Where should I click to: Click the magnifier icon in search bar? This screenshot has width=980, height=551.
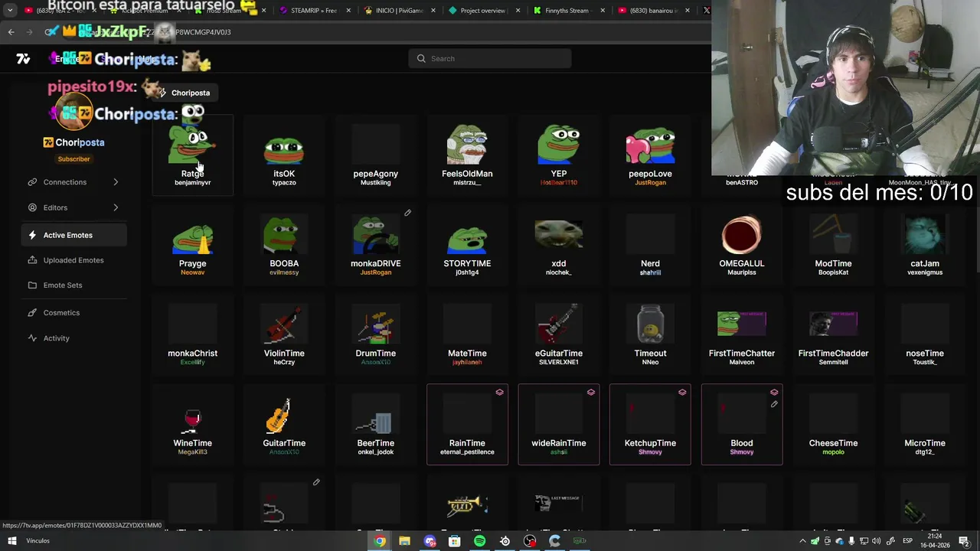coord(421,58)
